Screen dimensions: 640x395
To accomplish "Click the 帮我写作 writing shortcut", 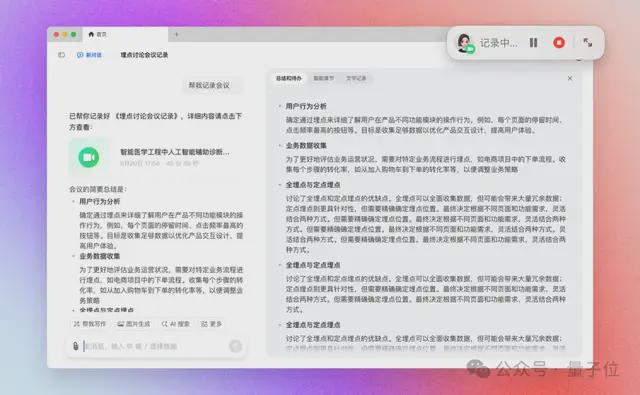I will (x=90, y=324).
